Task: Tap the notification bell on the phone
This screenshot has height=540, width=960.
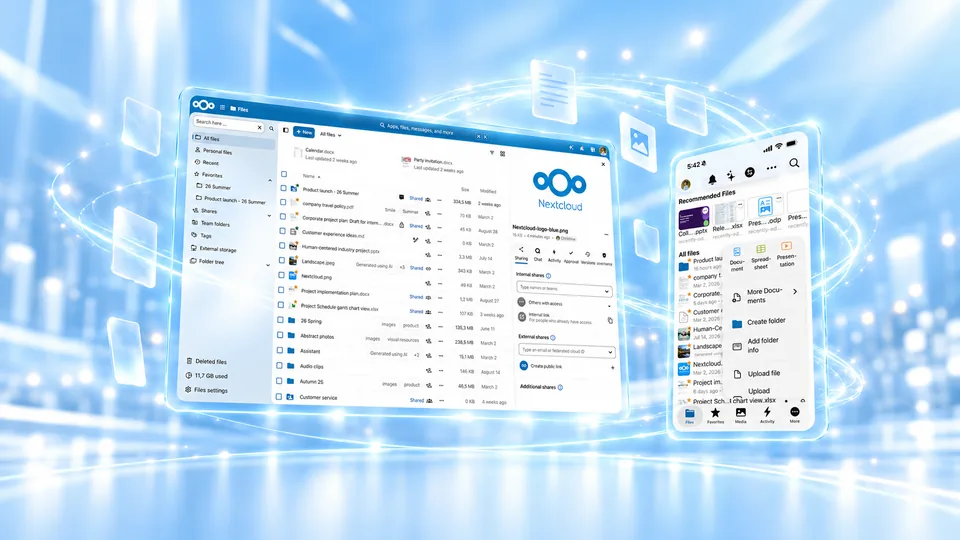Action: (712, 179)
